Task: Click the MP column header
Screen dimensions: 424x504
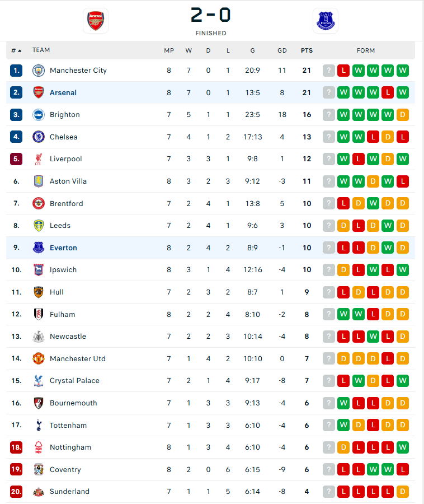Action: pyautogui.click(x=169, y=50)
